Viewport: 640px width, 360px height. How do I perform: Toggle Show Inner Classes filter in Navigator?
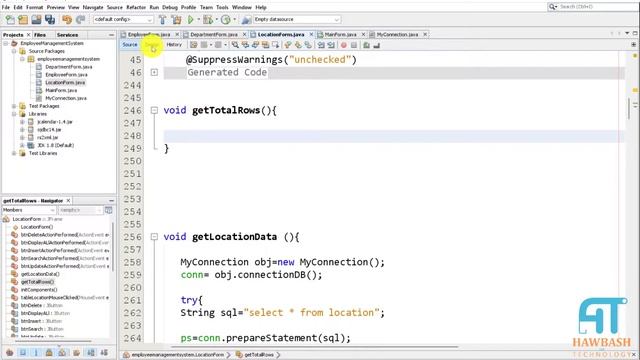coord(62,352)
